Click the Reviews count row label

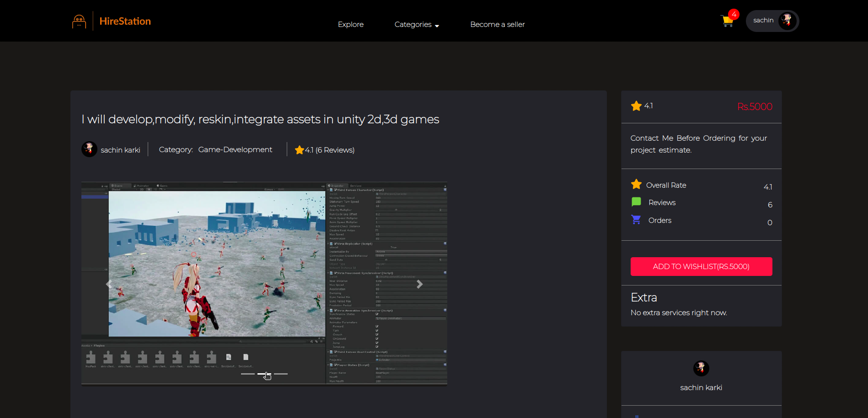662,202
